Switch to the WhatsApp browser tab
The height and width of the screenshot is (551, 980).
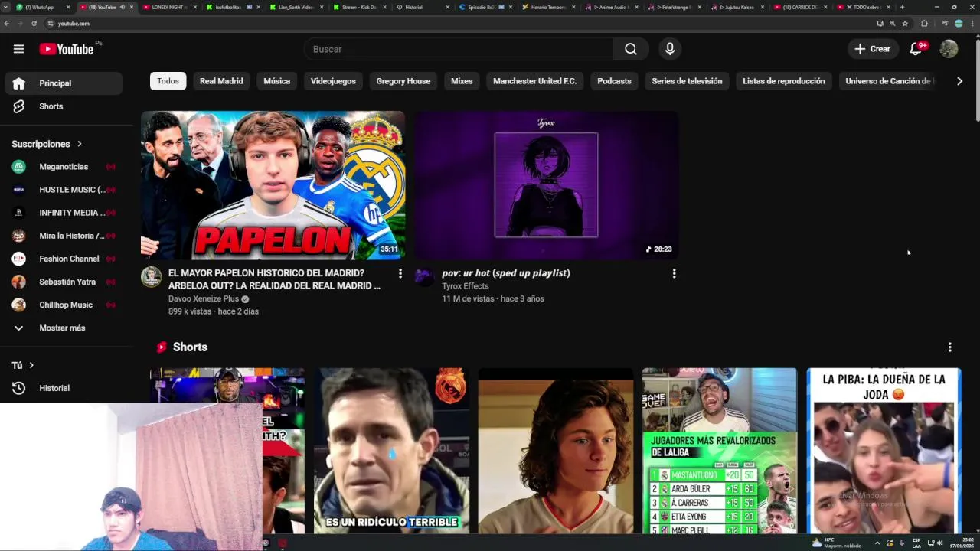(43, 7)
